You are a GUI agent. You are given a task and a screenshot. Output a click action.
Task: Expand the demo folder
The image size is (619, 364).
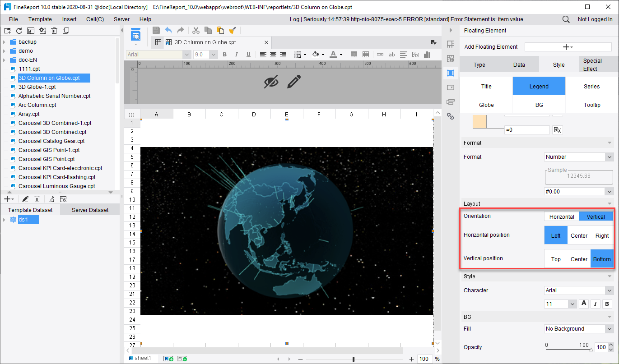pyautogui.click(x=4, y=51)
